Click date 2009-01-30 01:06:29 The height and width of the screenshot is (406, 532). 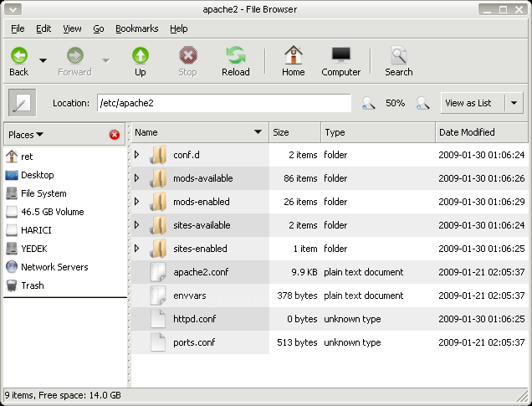pos(482,202)
